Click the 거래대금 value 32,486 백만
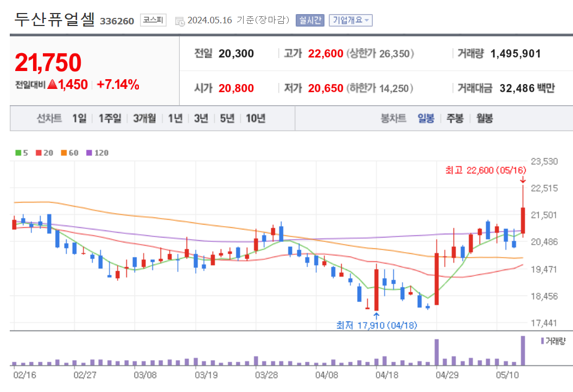573x392 pixels. click(x=527, y=88)
